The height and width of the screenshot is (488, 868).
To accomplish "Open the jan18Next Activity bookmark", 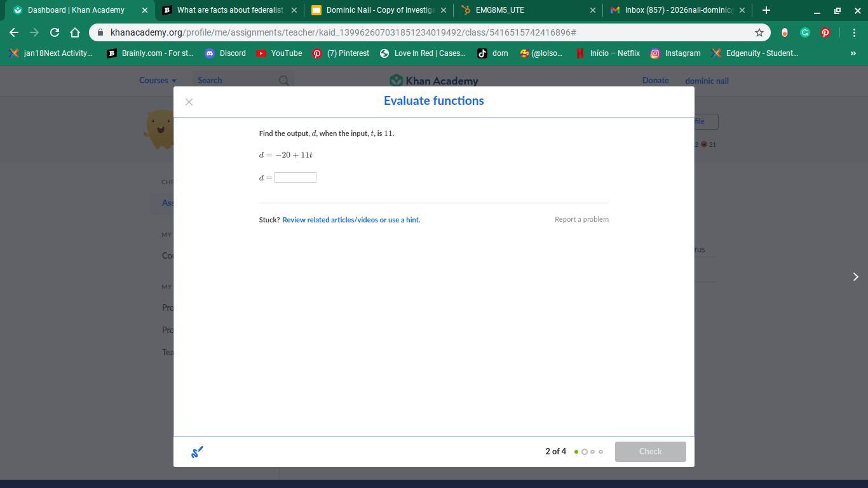I will click(51, 53).
